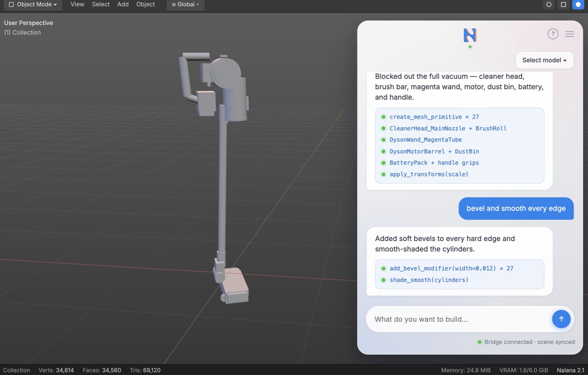Click 'add_bevel_modifier(width=0.012) × 27' entry
The width and height of the screenshot is (588, 375).
pos(451,268)
